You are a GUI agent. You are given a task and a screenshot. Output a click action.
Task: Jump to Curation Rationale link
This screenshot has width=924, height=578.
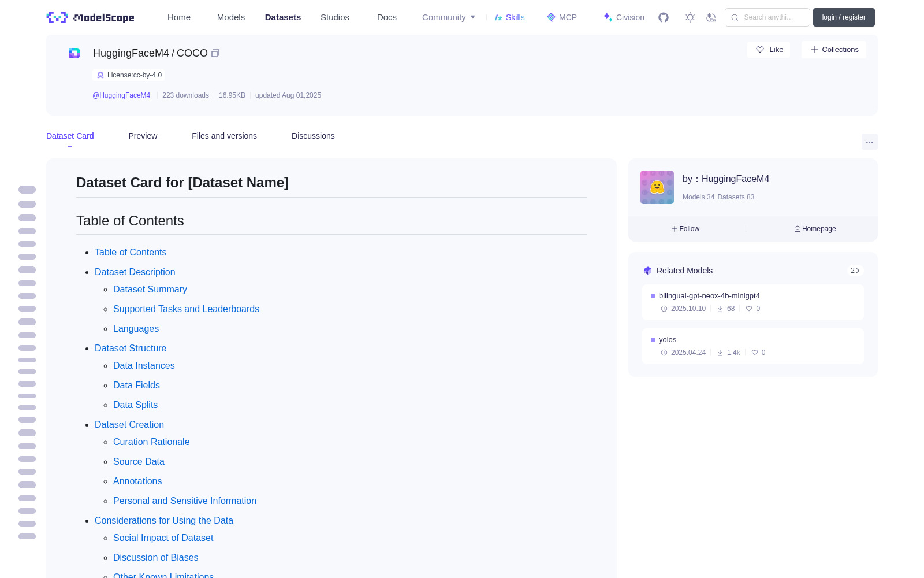[151, 442]
